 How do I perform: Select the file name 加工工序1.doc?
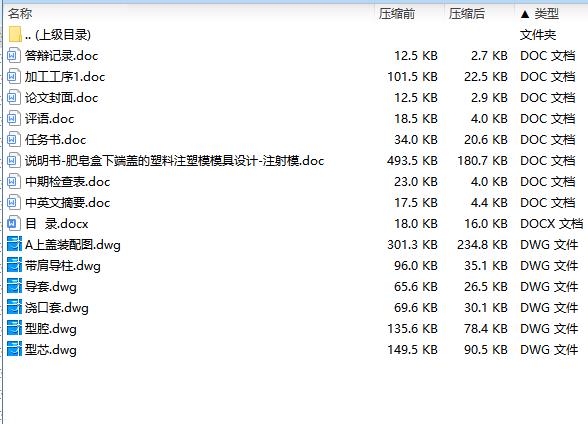pyautogui.click(x=65, y=77)
